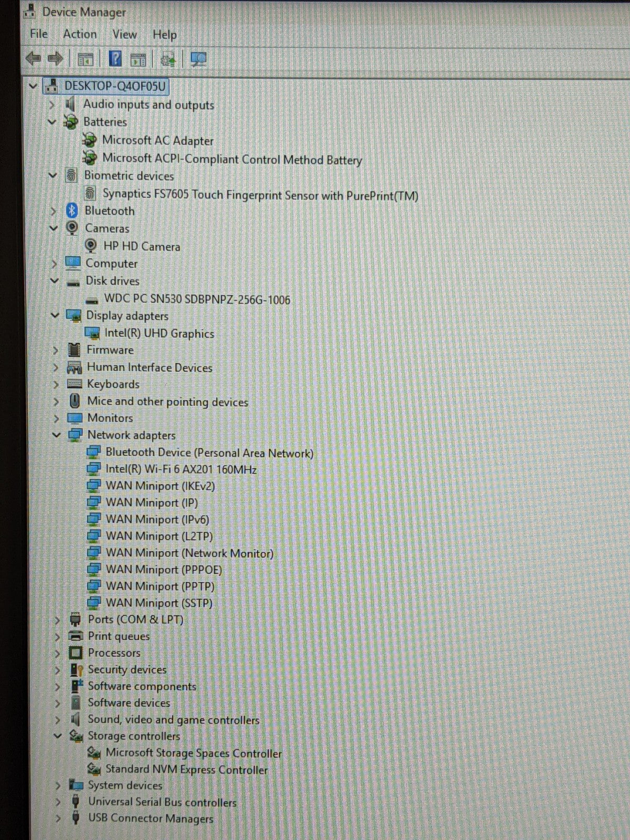Click the Bluetooth category icon
The width and height of the screenshot is (630, 840).
click(x=72, y=211)
